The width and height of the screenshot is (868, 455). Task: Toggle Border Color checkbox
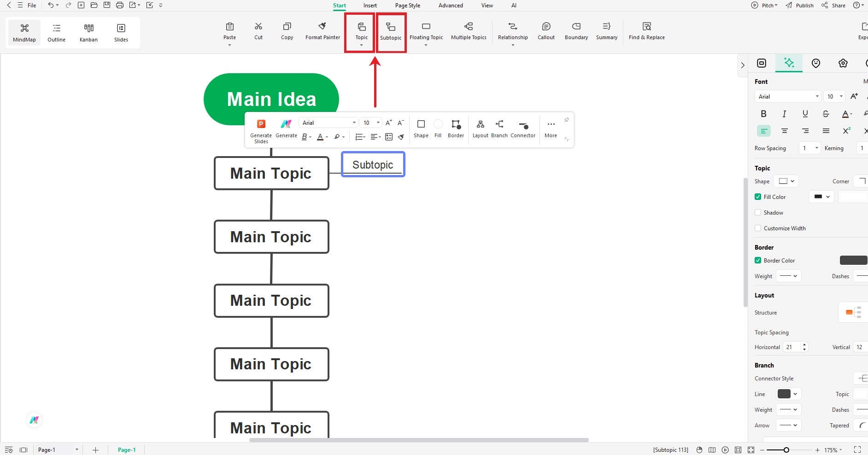(x=758, y=260)
